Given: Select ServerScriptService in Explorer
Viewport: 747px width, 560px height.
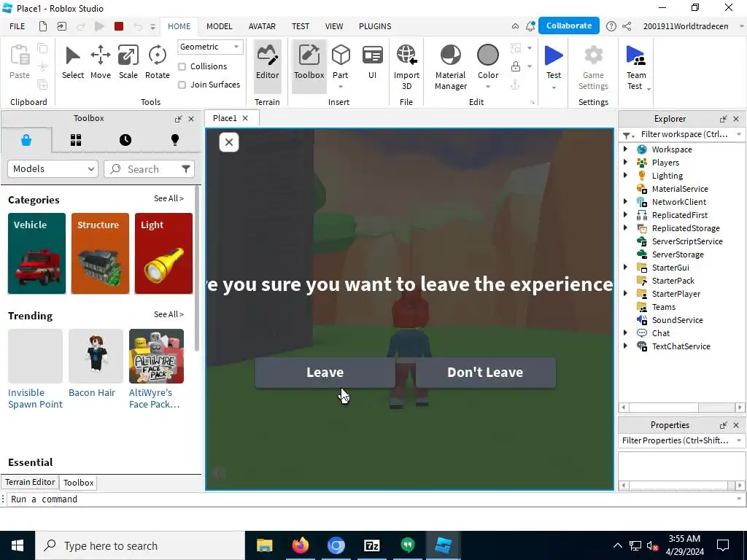Looking at the screenshot, I should 687,241.
